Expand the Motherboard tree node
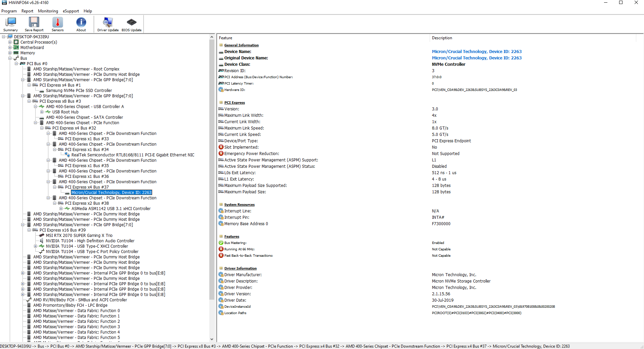The height and width of the screenshot is (349, 644). tap(10, 47)
